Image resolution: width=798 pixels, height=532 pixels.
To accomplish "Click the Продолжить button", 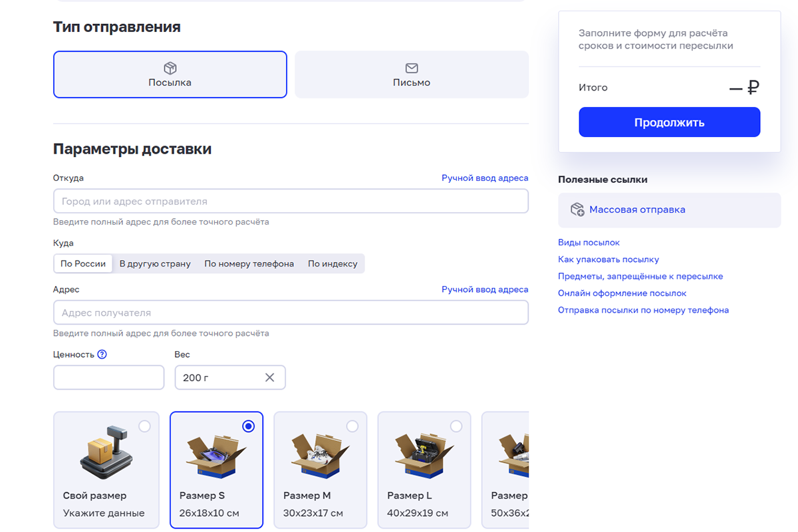I will (x=669, y=122).
